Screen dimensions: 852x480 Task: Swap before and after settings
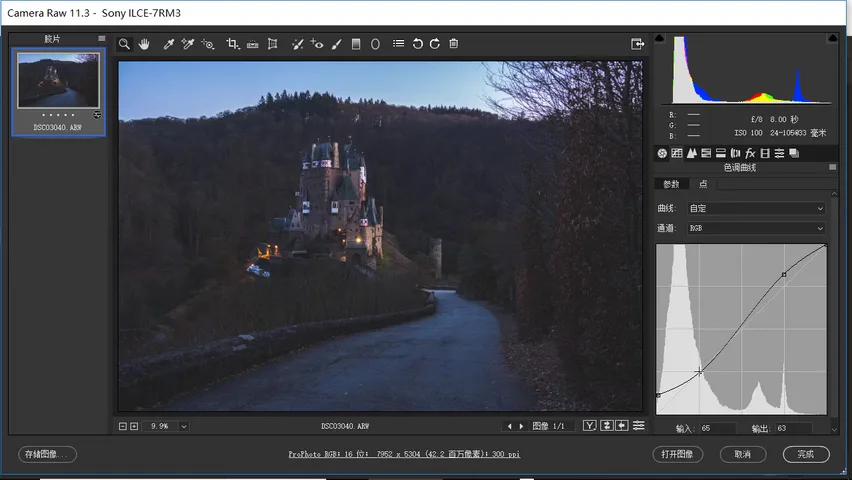coord(606,426)
